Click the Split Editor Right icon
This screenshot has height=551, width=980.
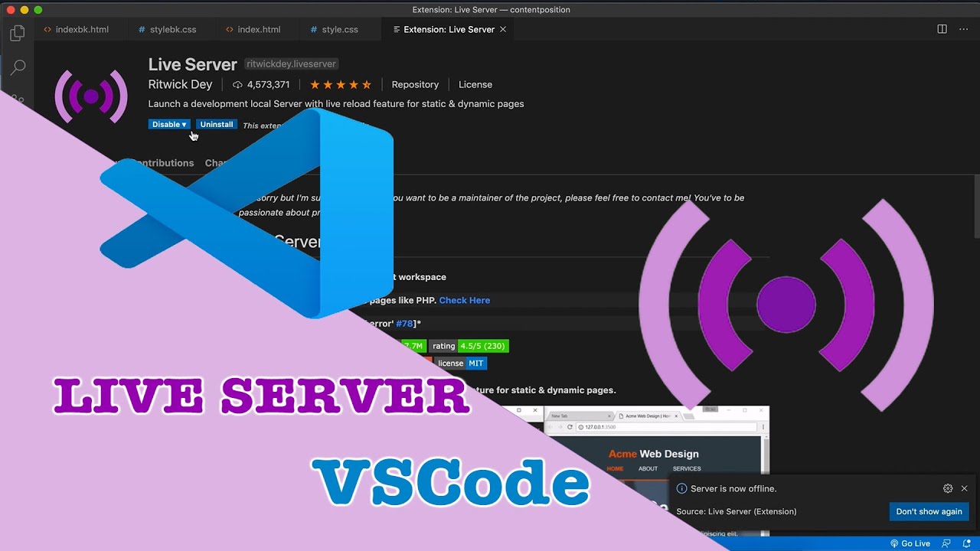942,29
